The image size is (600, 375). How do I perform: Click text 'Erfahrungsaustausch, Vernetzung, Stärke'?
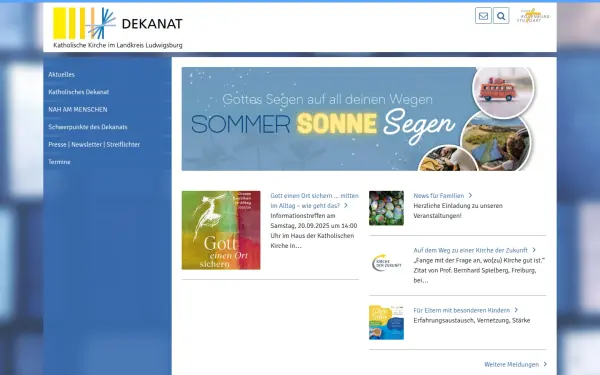(x=471, y=321)
